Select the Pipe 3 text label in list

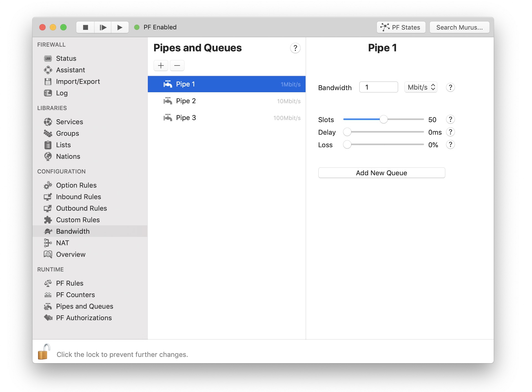(x=186, y=118)
